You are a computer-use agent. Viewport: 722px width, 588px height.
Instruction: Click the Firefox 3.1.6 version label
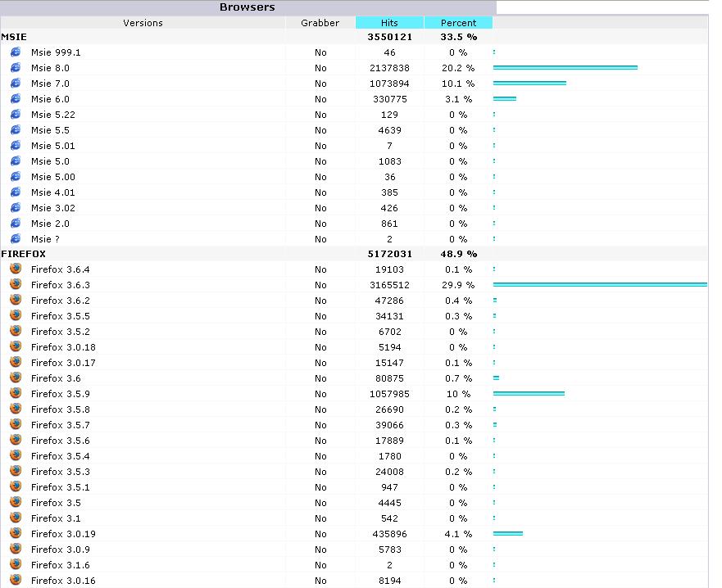61,565
